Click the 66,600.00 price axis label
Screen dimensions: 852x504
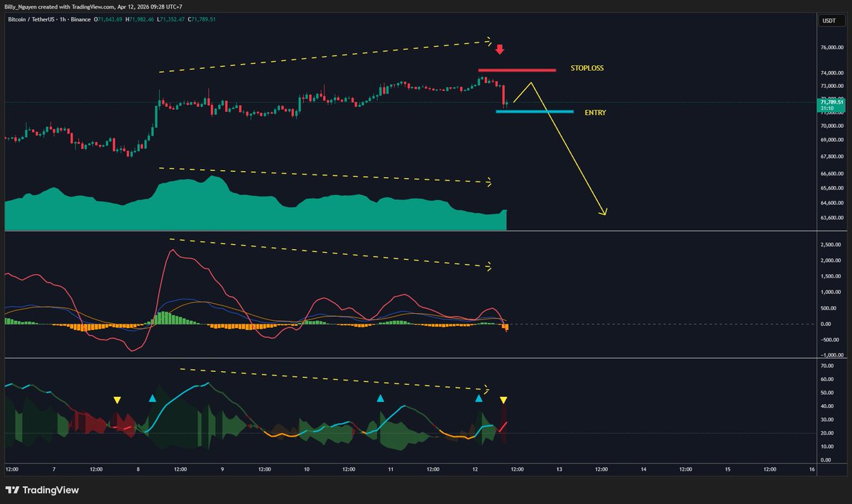coord(831,174)
